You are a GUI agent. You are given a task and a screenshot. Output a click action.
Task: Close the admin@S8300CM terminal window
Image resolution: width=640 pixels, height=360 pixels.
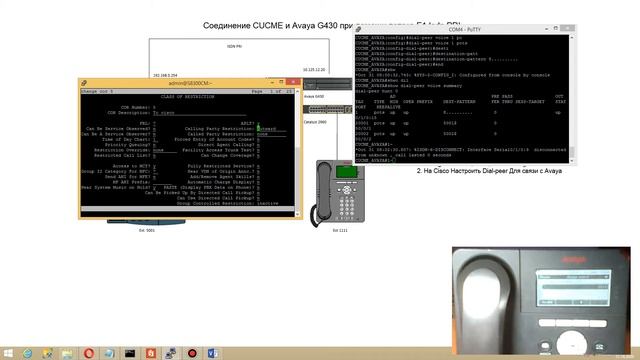[293, 82]
